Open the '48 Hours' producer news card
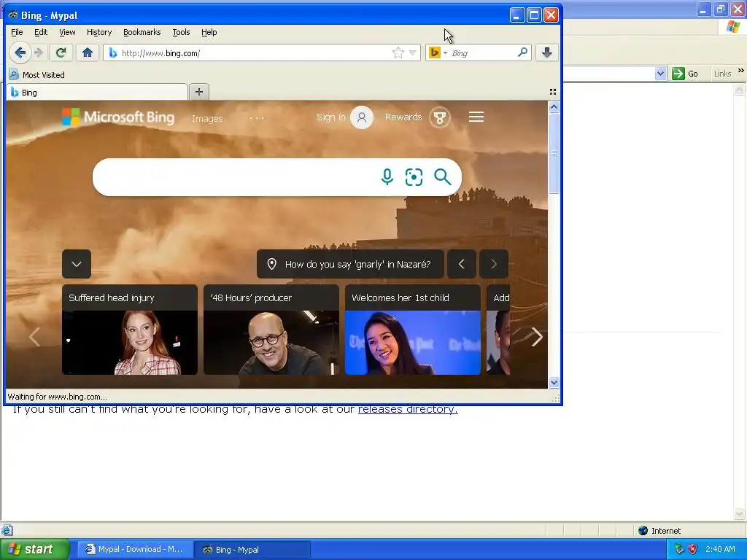This screenshot has height=560, width=747. (x=271, y=330)
